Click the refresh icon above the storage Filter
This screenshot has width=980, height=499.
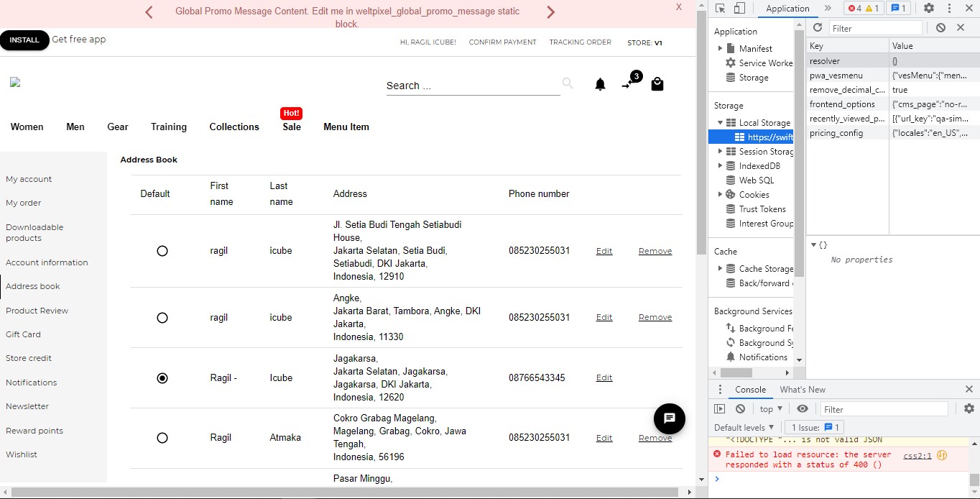tap(818, 27)
